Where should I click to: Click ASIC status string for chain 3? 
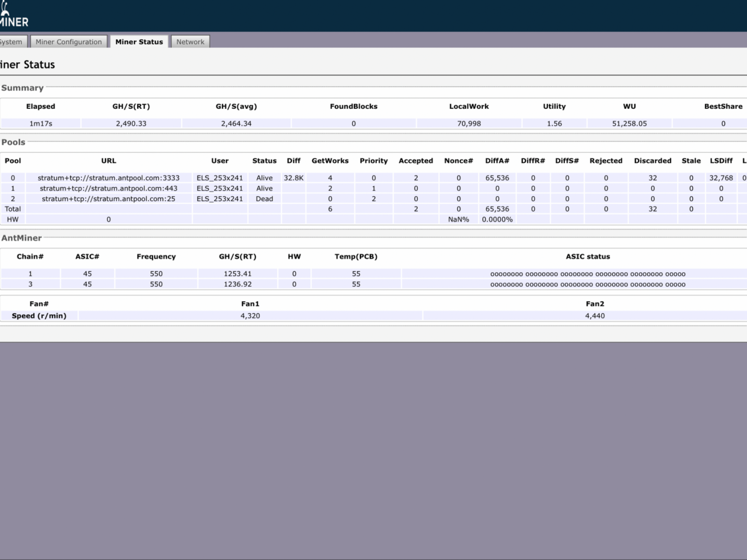588,284
